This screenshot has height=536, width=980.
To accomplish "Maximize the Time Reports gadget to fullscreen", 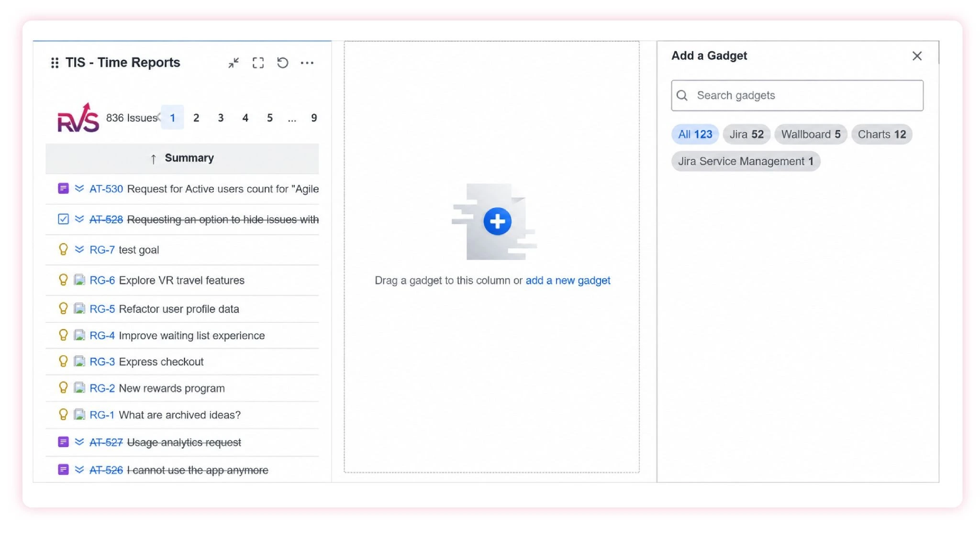I will [258, 63].
